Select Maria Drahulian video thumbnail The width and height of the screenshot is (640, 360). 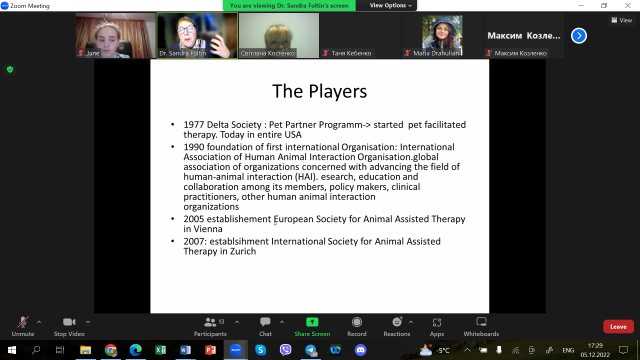[442, 35]
